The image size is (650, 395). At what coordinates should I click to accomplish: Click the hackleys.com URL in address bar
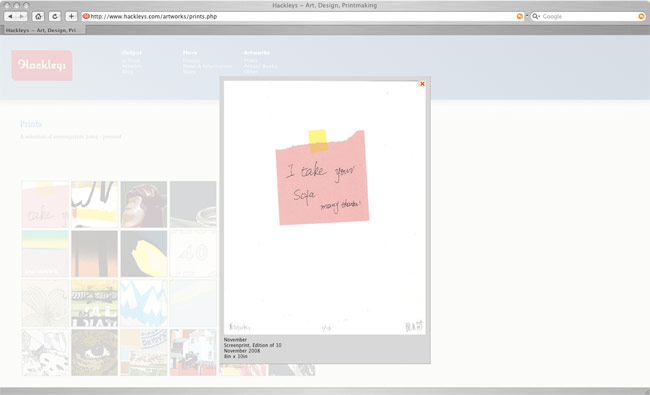pos(154,17)
